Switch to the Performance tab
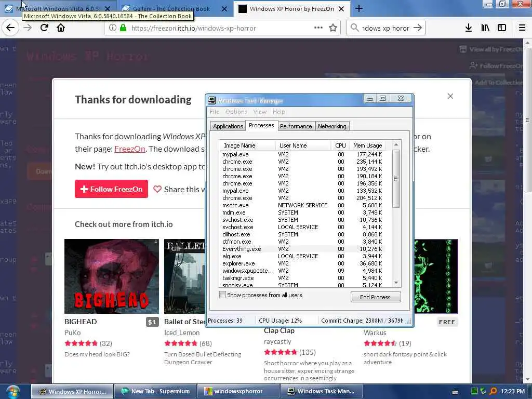 pos(296,126)
